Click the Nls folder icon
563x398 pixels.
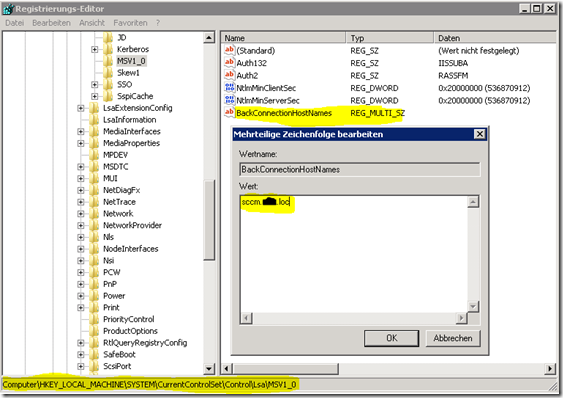(94, 237)
